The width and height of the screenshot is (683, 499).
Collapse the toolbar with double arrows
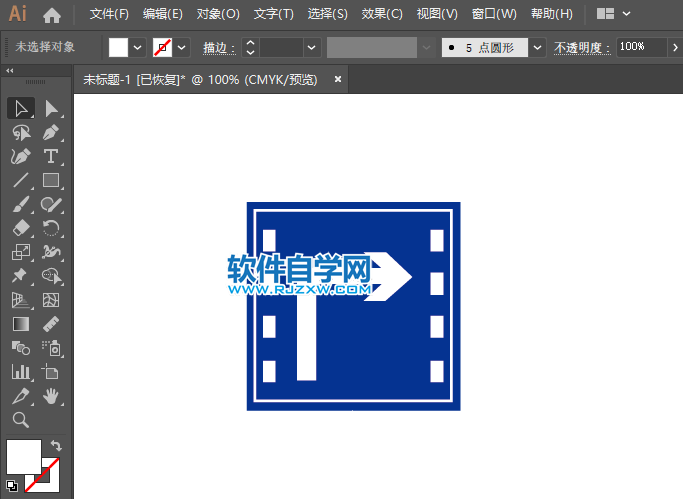point(10,71)
